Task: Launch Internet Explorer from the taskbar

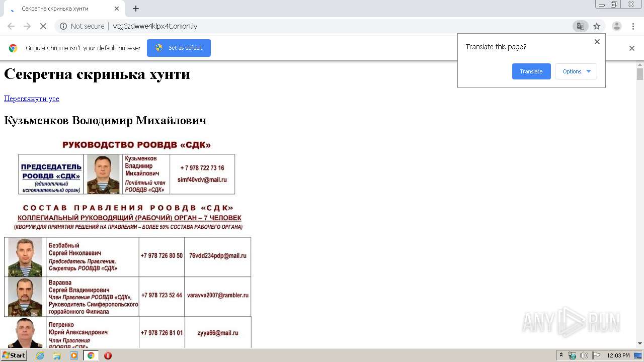Action: [40, 355]
